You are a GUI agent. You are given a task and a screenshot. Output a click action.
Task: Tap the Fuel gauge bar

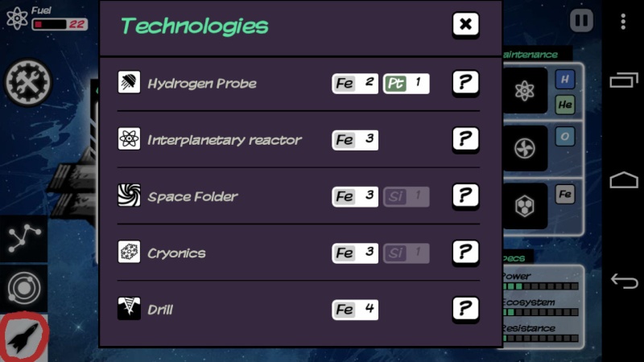point(60,25)
